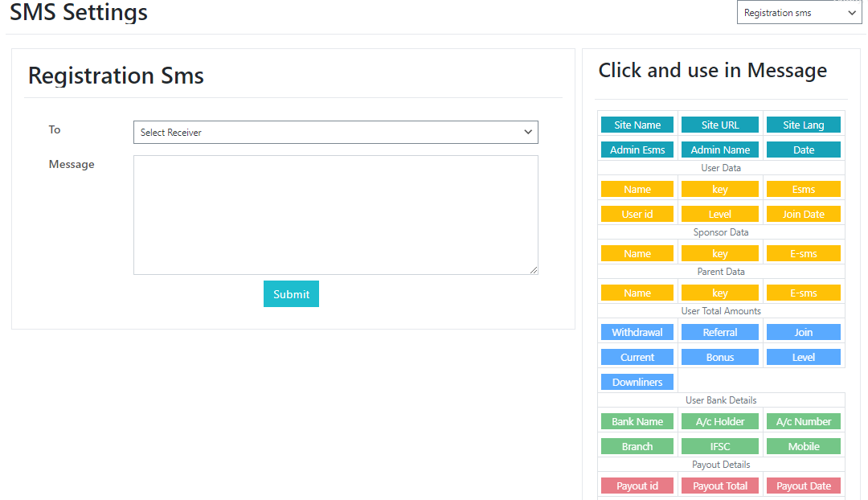Add the Date tag to message
The image size is (868, 500).
coord(803,150)
